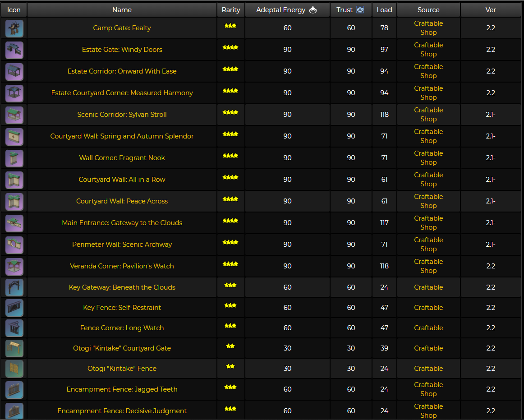Click the Perimeter Wall: Scenic Archway icon
The height and width of the screenshot is (420, 524).
coord(14,245)
